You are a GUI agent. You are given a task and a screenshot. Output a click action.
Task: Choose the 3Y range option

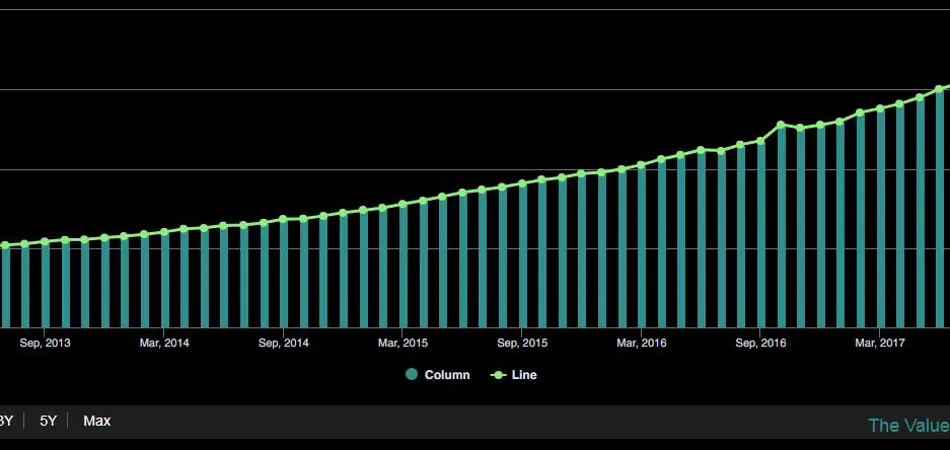click(x=6, y=421)
